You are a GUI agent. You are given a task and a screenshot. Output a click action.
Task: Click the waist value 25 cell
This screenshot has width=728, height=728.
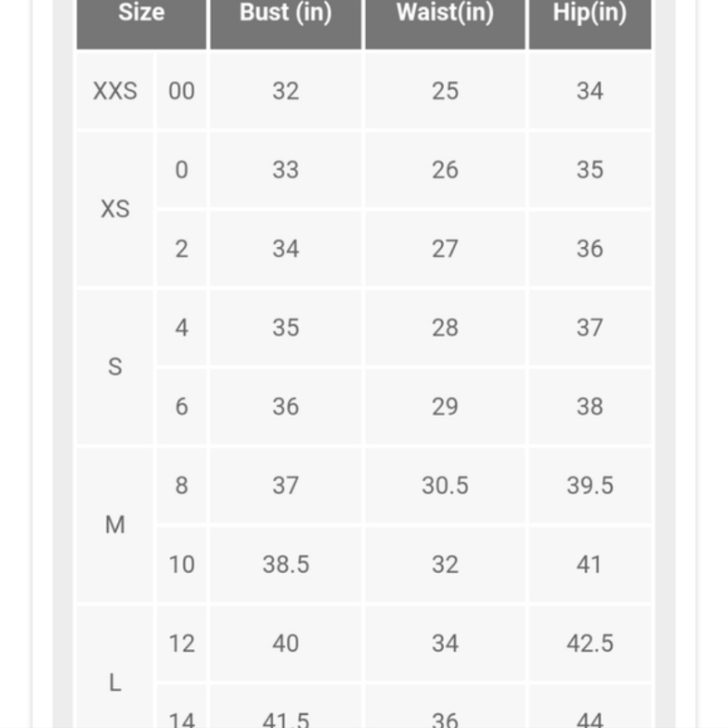[x=445, y=90]
